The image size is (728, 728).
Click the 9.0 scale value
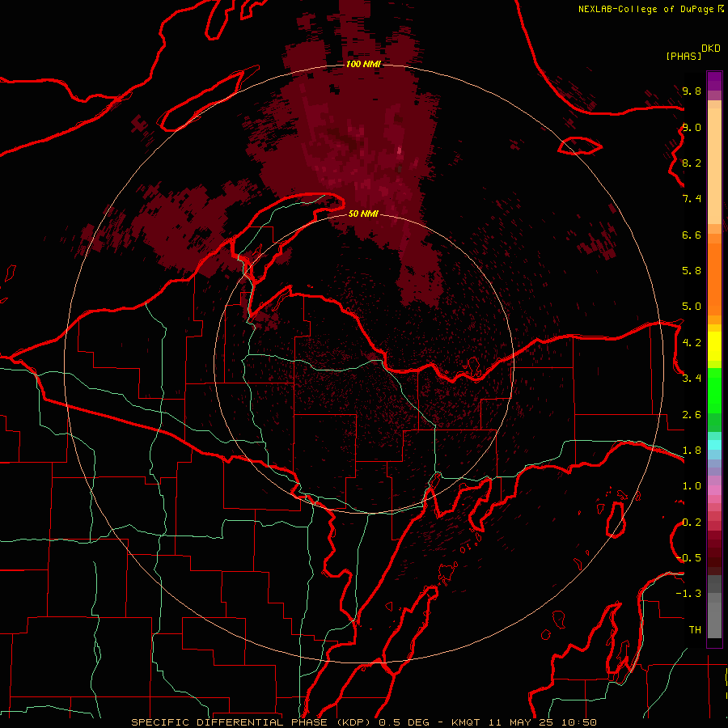pyautogui.click(x=692, y=127)
